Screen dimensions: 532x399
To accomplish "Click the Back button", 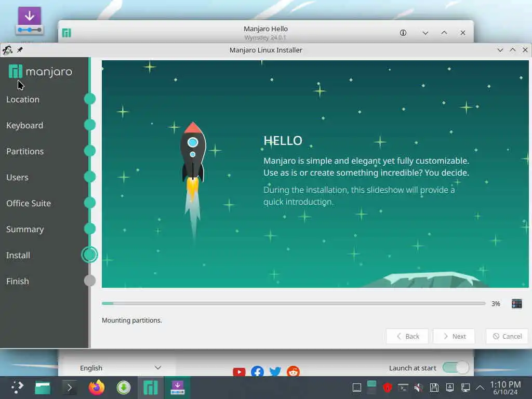I will [x=407, y=336].
